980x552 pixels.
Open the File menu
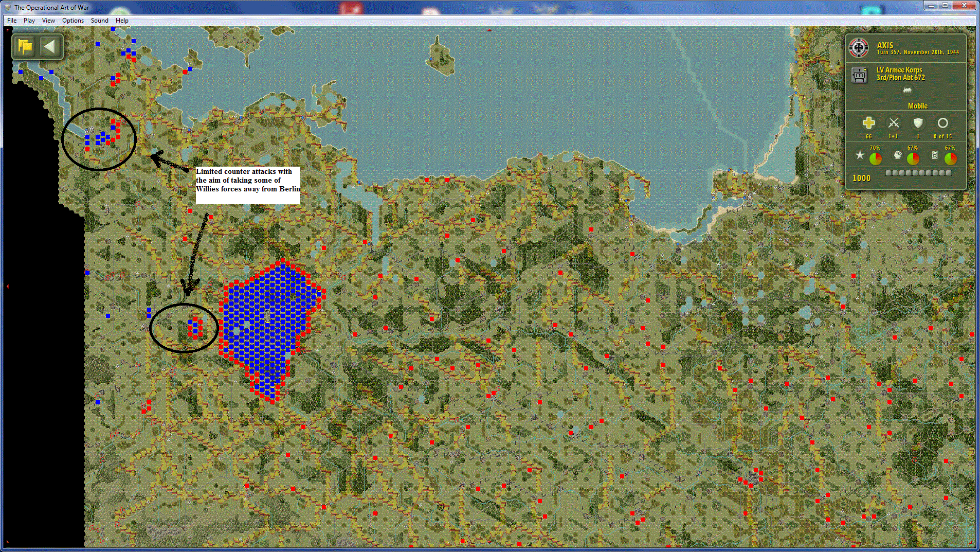(x=12, y=21)
